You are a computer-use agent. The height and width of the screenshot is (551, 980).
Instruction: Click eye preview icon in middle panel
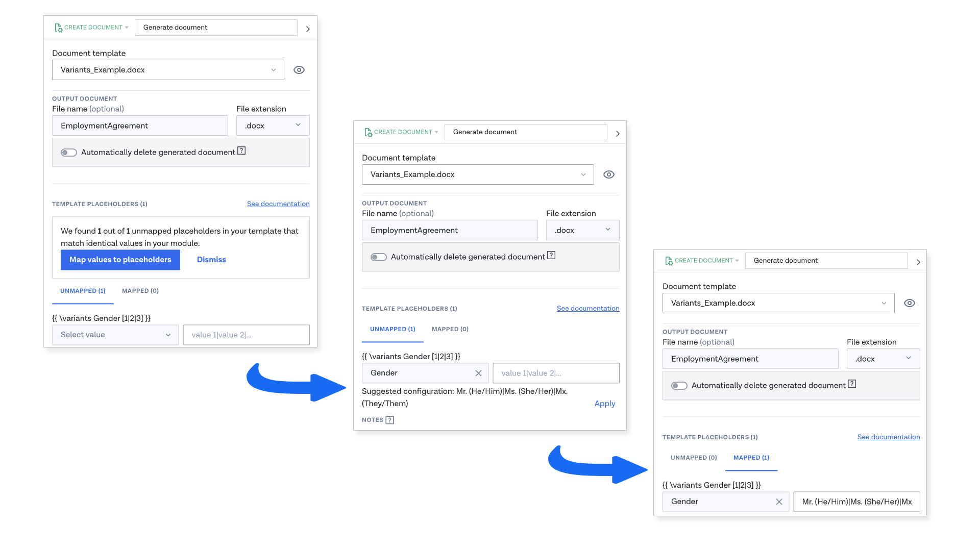coord(608,174)
